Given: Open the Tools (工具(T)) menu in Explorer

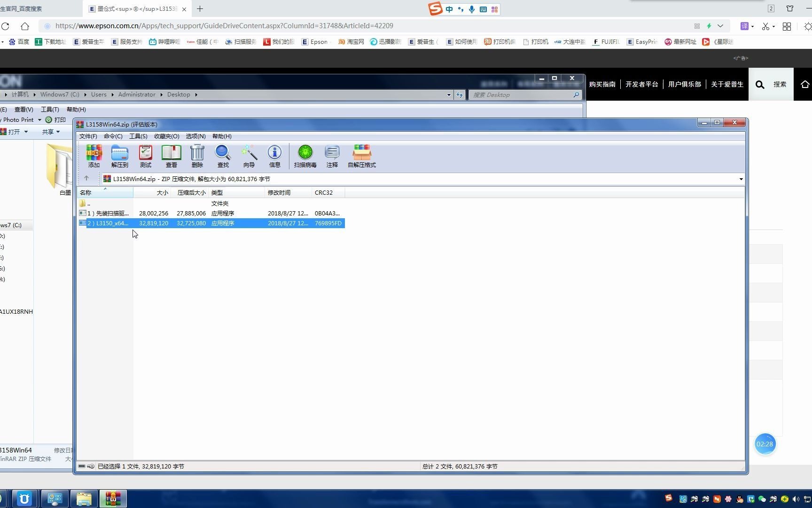Looking at the screenshot, I should (x=50, y=109).
